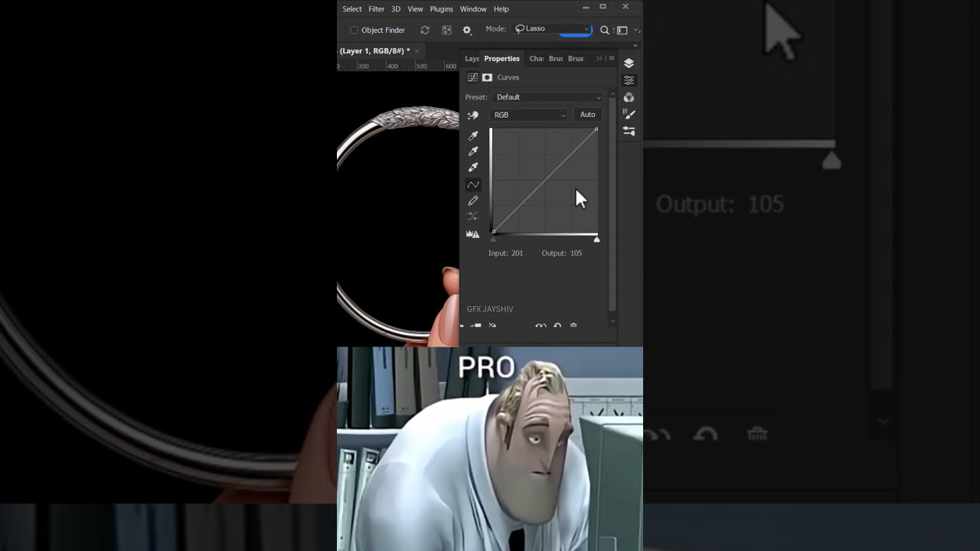The width and height of the screenshot is (980, 551).
Task: Open the View menu
Action: [415, 9]
